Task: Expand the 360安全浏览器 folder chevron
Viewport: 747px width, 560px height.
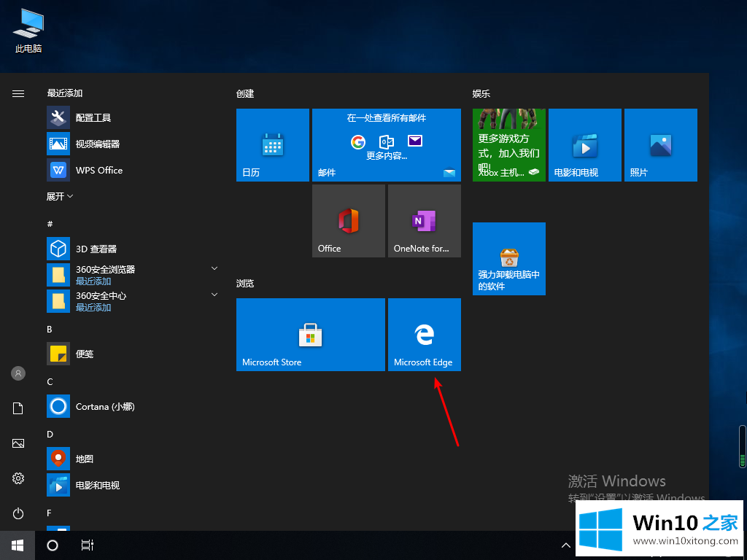Action: coord(214,268)
